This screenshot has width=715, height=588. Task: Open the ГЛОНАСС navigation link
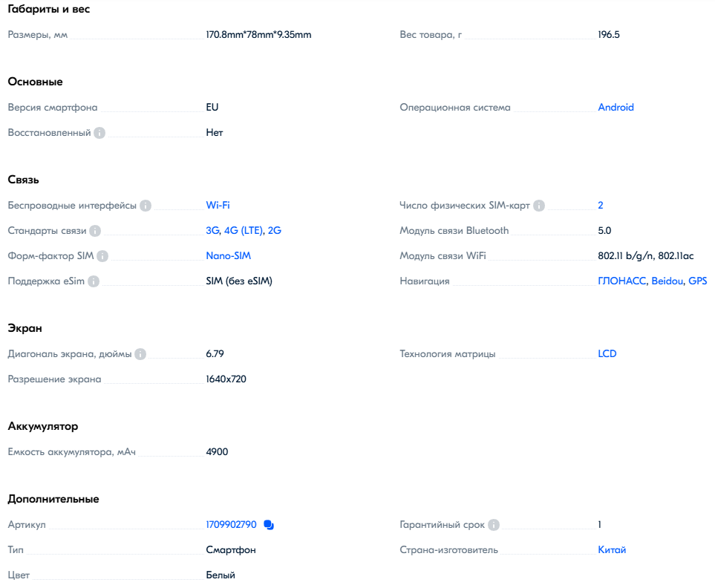(x=622, y=281)
